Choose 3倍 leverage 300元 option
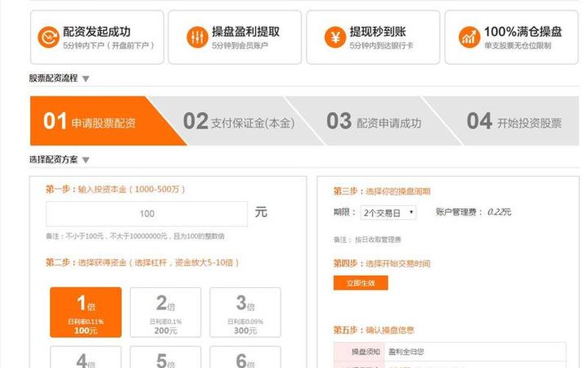 point(245,312)
